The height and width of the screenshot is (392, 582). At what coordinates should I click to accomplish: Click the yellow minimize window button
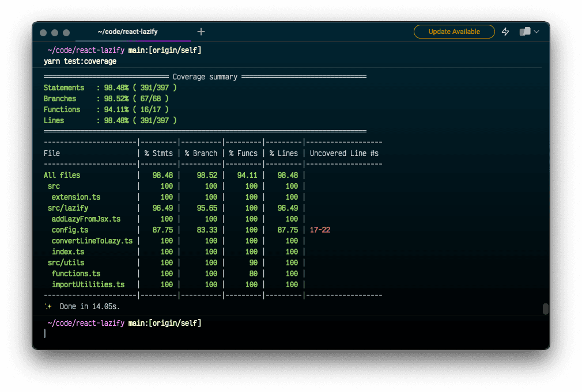point(55,33)
